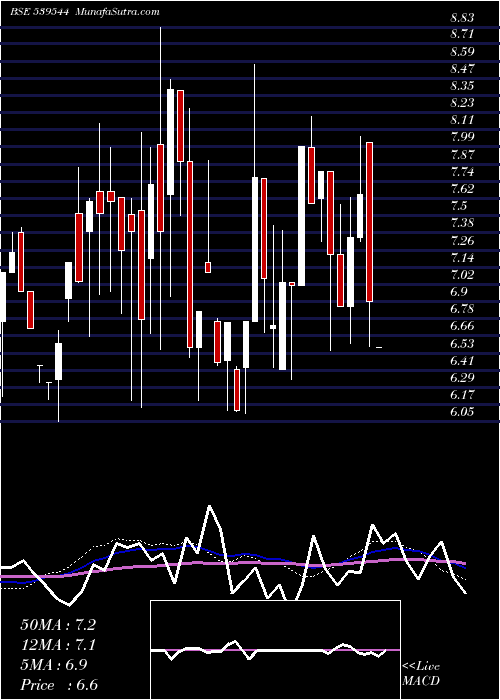
Task: Select the 7.02 price axis label
Action: (462, 275)
